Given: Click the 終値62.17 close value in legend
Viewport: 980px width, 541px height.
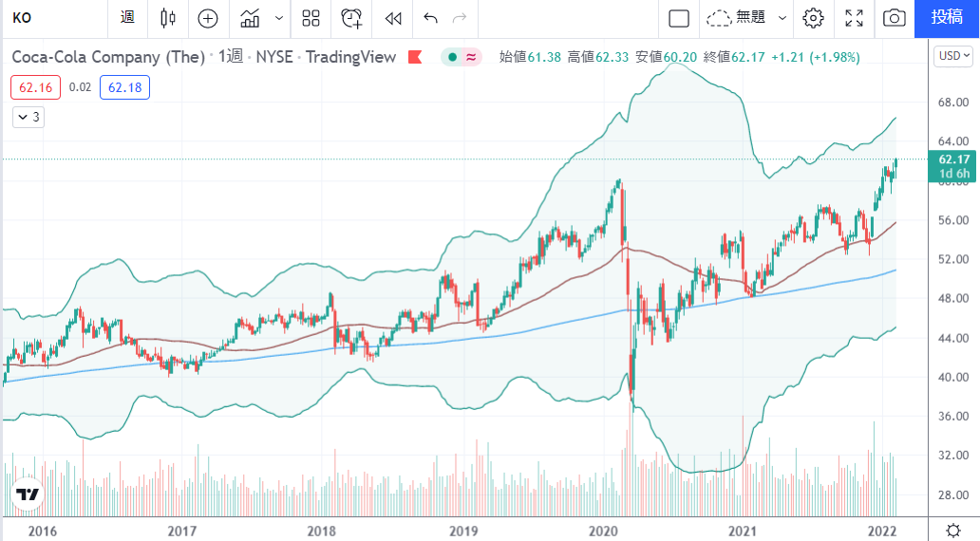Looking at the screenshot, I should (734, 58).
